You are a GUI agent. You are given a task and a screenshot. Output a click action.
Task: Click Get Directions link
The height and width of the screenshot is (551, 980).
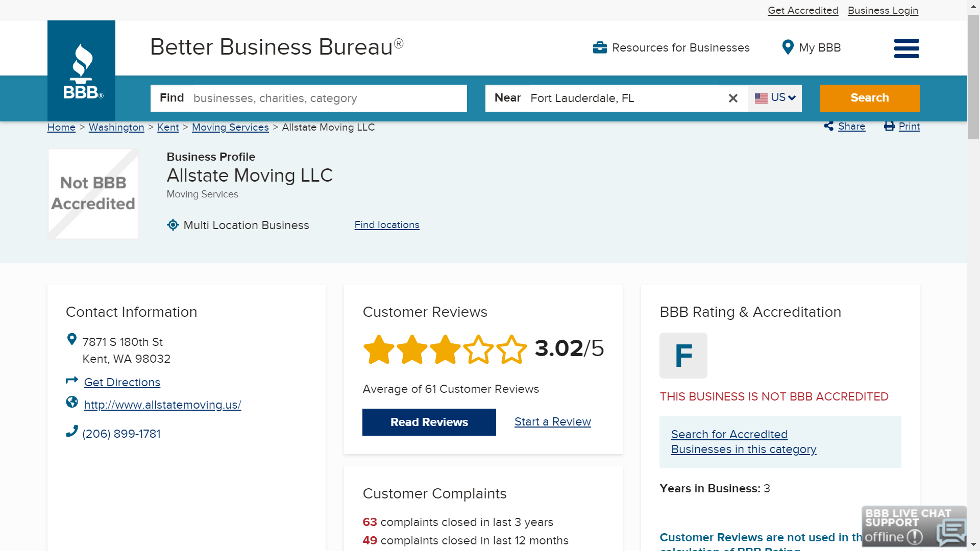coord(122,382)
